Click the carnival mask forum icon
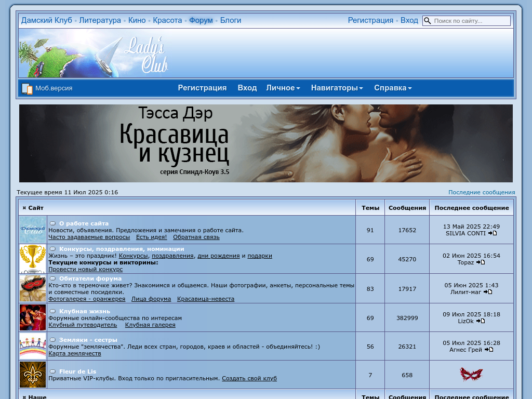This screenshot has width=532, height=399. point(33,289)
